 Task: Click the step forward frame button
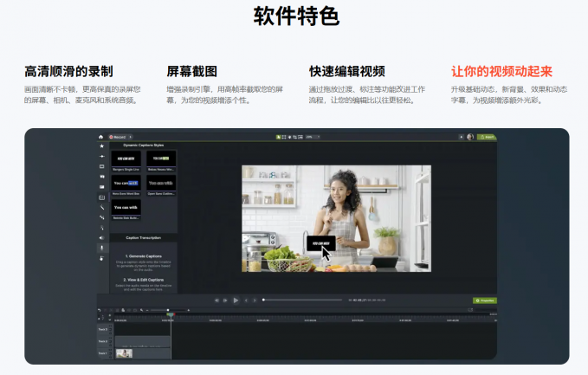(x=225, y=301)
